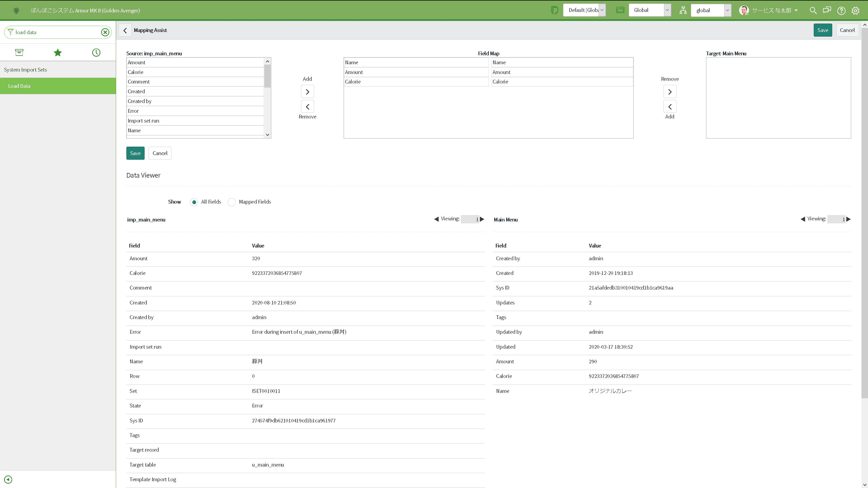
Task: Open the Connect chat sidebar icon
Action: pos(827,10)
